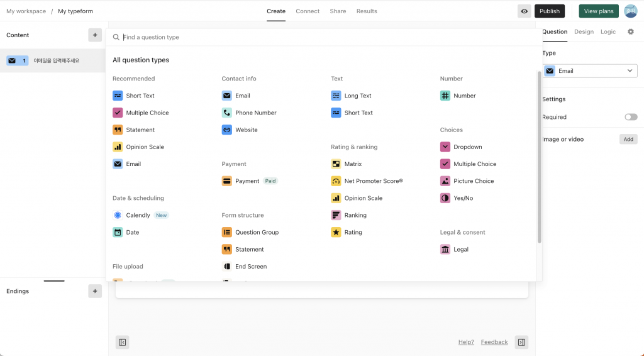The image size is (644, 356).
Task: Add a Legal consent question
Action: pos(454,249)
